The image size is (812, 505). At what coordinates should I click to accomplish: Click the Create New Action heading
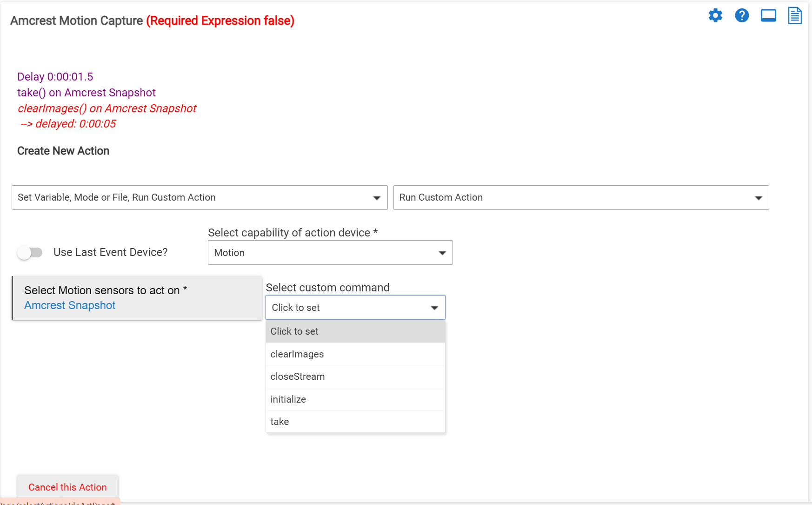(x=63, y=151)
